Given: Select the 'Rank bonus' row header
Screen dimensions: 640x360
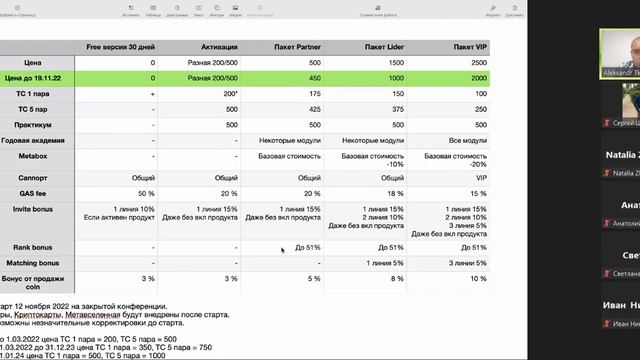Looking at the screenshot, I should tap(37, 248).
